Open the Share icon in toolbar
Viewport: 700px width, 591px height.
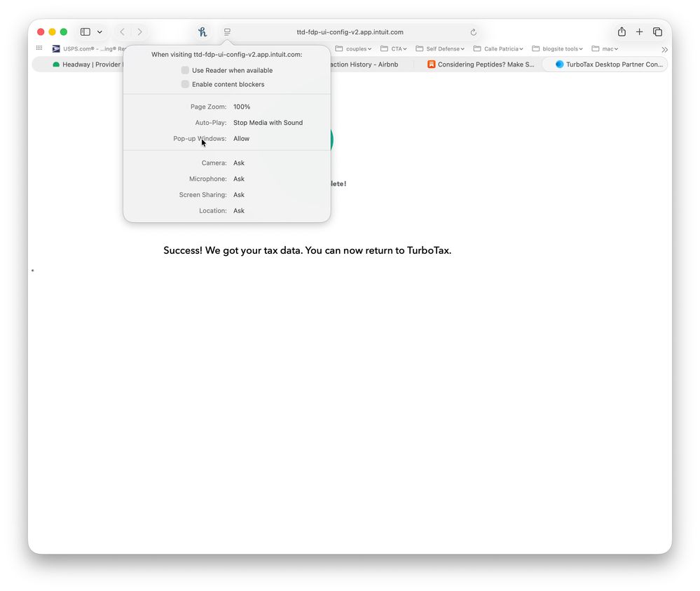622,32
